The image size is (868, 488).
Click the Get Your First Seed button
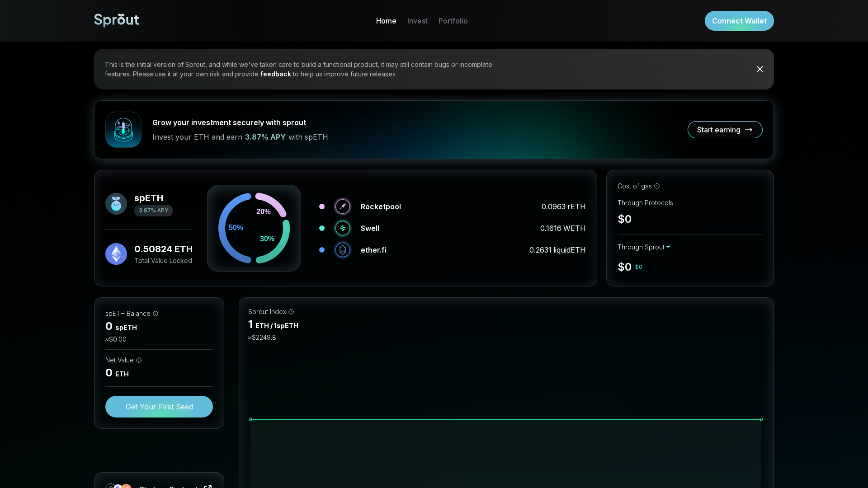[159, 406]
